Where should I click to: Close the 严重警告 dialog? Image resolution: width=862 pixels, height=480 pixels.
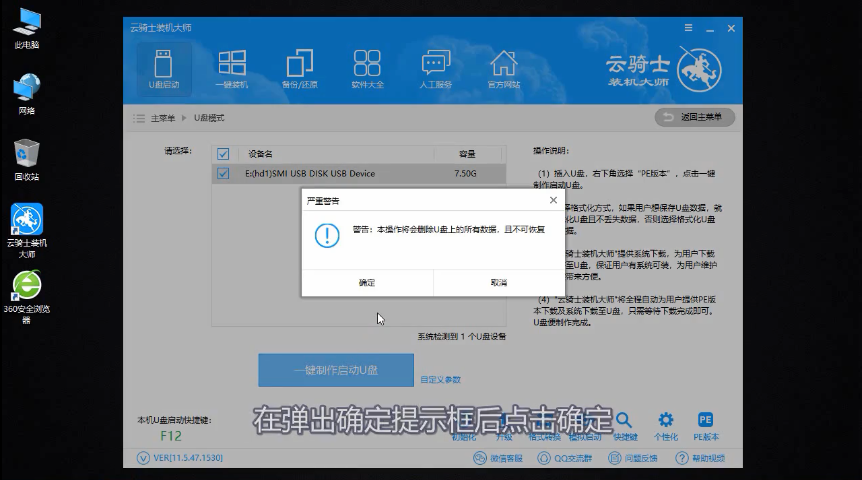(553, 200)
